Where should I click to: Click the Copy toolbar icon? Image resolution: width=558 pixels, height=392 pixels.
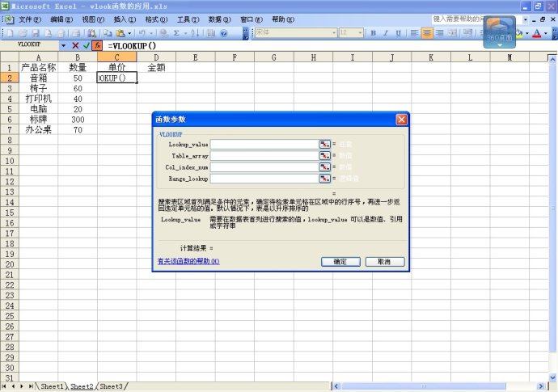[108, 33]
